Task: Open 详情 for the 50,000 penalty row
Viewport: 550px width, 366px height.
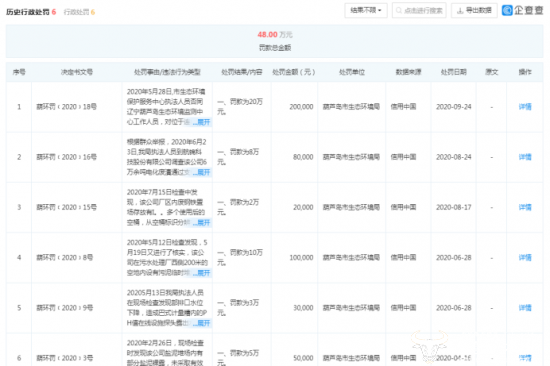Action: coord(525,358)
